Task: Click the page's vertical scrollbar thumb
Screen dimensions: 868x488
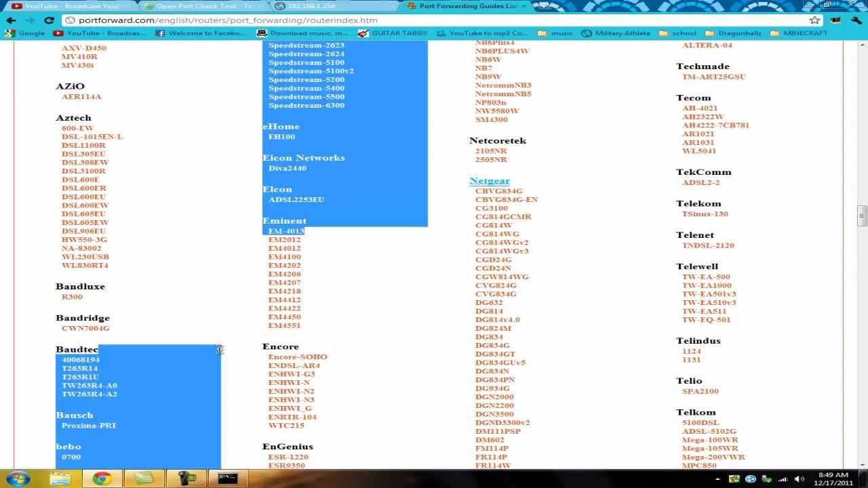Action: point(862,215)
